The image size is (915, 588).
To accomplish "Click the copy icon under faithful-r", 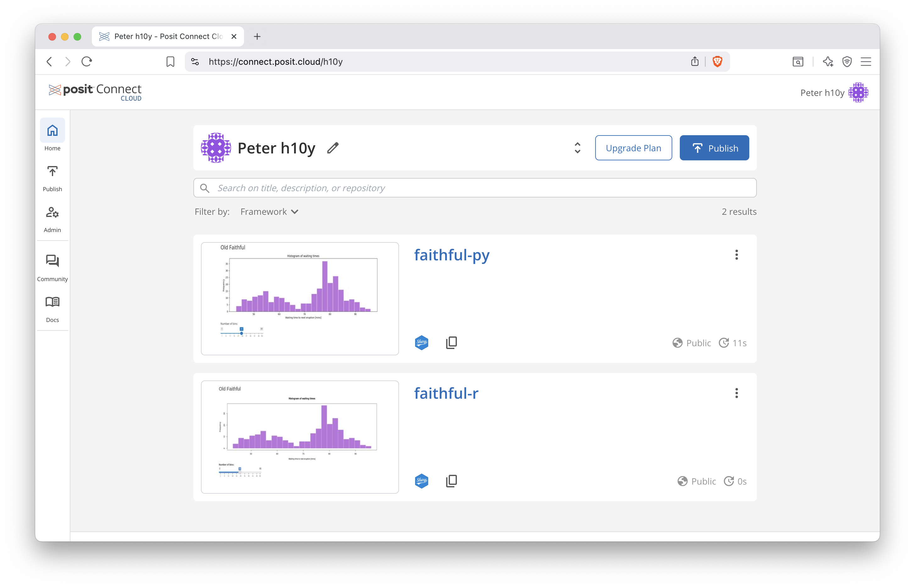I will [451, 481].
